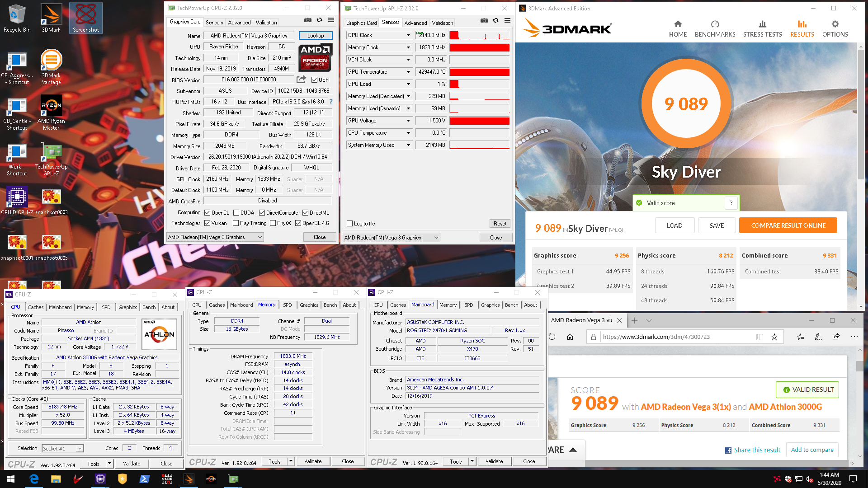
Task: Toggle the Ray Tracing checkbox
Action: point(236,223)
